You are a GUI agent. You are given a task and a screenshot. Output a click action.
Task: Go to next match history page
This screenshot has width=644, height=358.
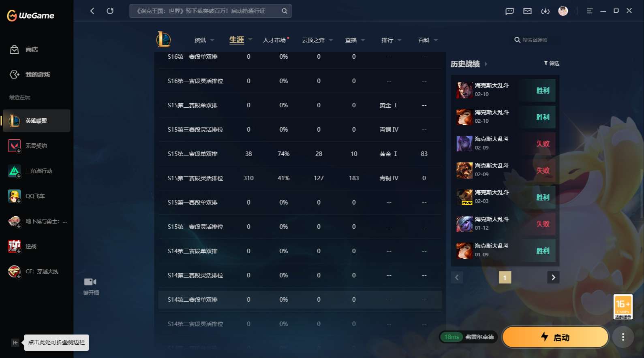553,277
